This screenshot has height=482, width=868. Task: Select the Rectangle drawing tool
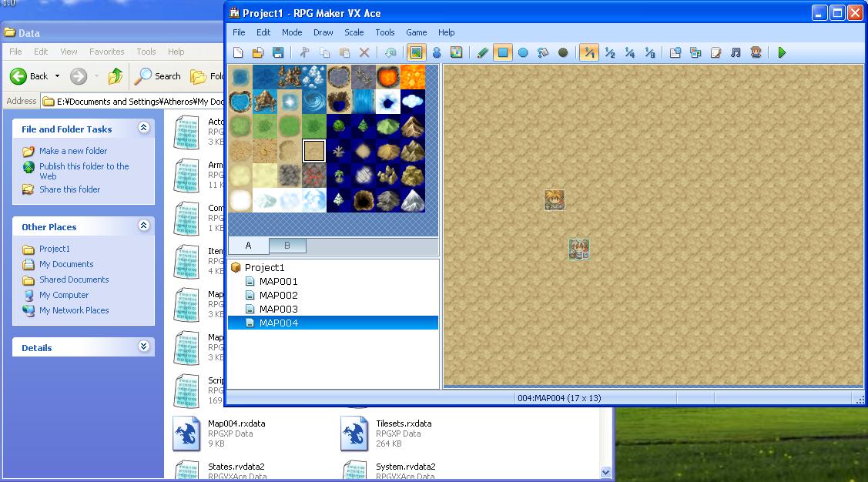(504, 52)
